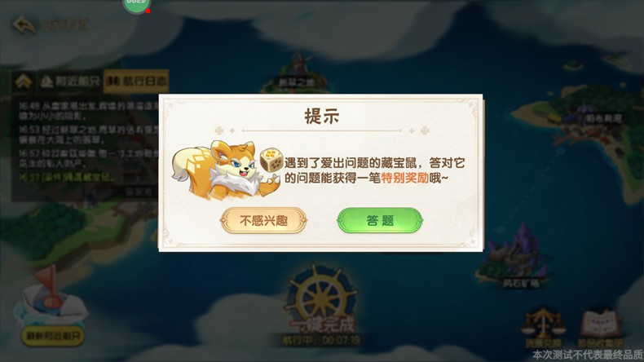Screen dimensions: 644x362
Task: Go back using the return arrow icon
Action: [24, 25]
